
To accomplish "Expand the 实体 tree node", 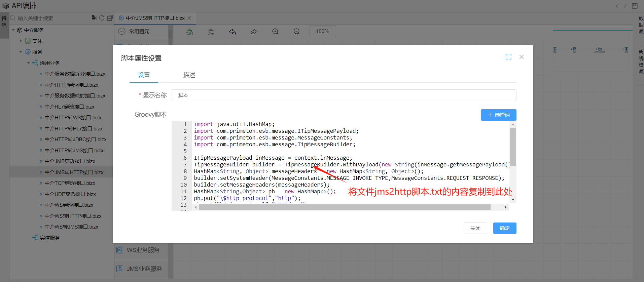I will click(21, 41).
